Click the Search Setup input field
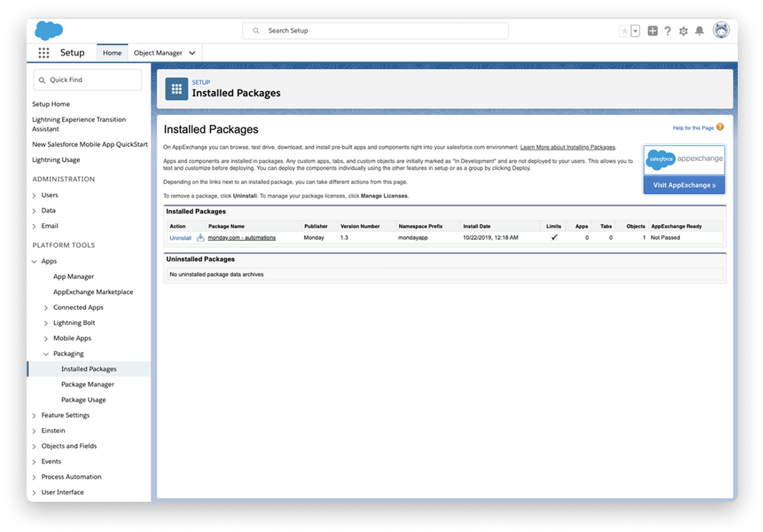Viewport: 763px width, 532px height. [x=375, y=31]
